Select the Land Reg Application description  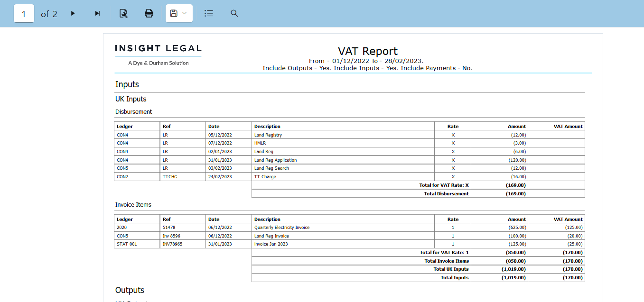click(343, 160)
